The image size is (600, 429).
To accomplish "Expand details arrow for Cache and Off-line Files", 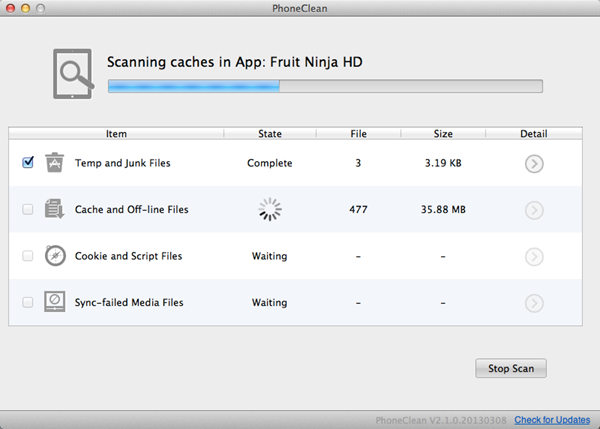I will point(534,210).
